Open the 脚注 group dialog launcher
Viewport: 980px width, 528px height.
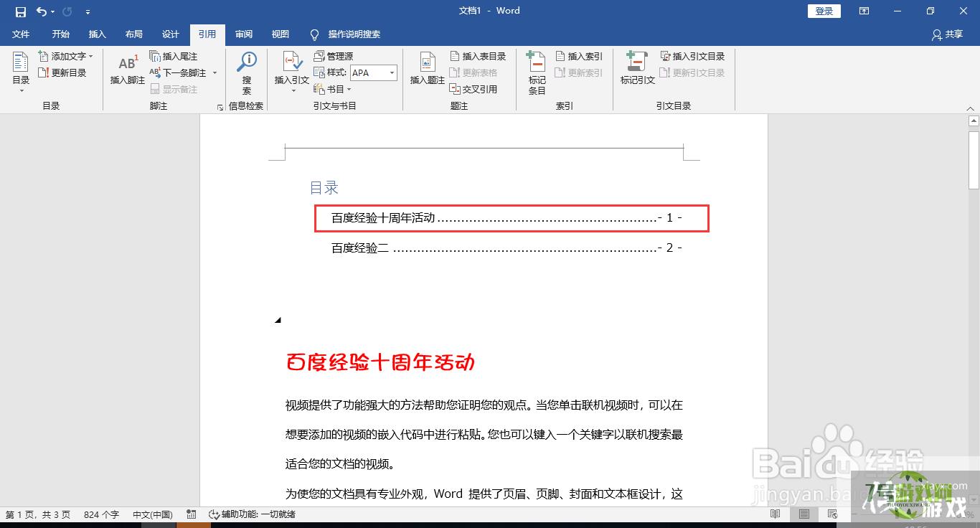220,108
